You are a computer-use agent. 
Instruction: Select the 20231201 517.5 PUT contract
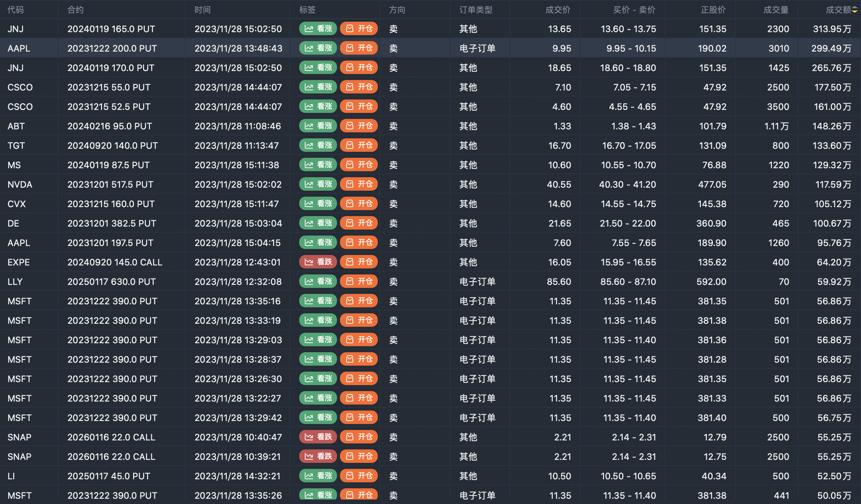pyautogui.click(x=110, y=184)
